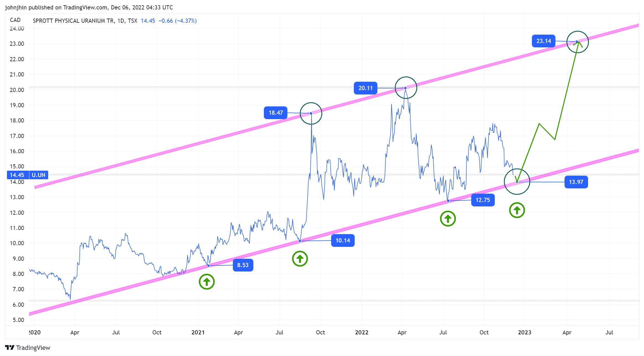The width and height of the screenshot is (644, 356).
Task: Click the 13.97 price label
Action: click(x=576, y=182)
